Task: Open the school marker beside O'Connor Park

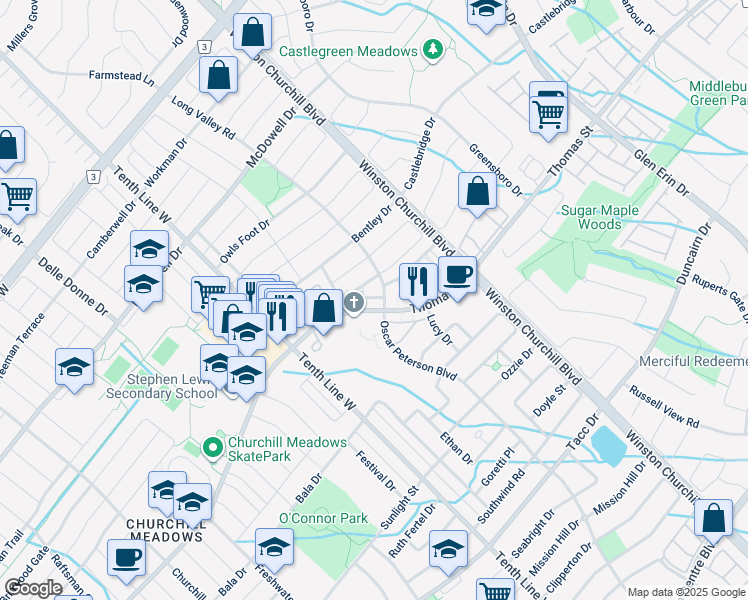Action: 274,548
